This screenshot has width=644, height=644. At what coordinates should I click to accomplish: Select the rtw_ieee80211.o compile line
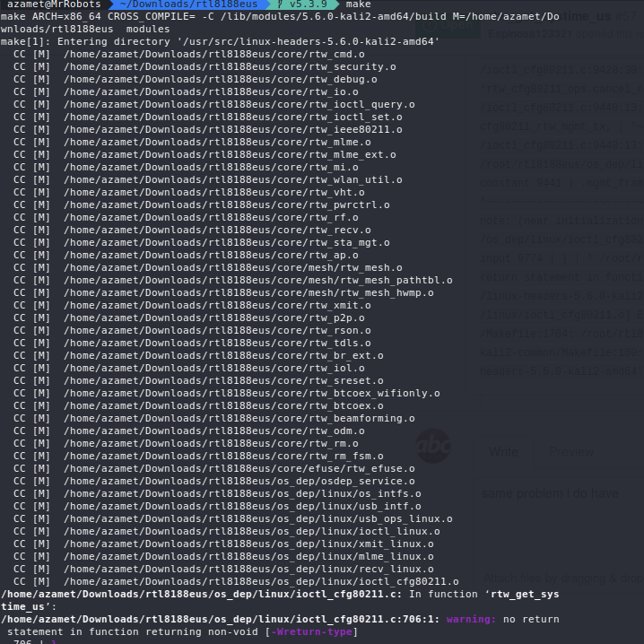208,130
